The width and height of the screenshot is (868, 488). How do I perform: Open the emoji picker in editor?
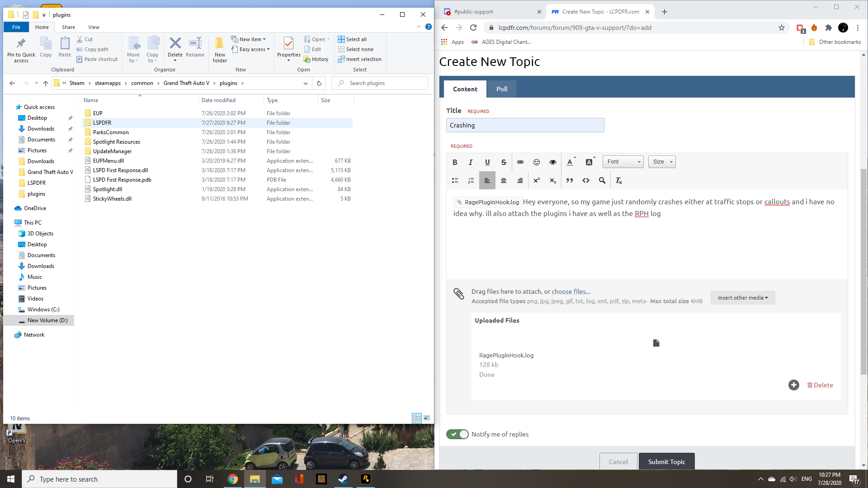point(537,162)
